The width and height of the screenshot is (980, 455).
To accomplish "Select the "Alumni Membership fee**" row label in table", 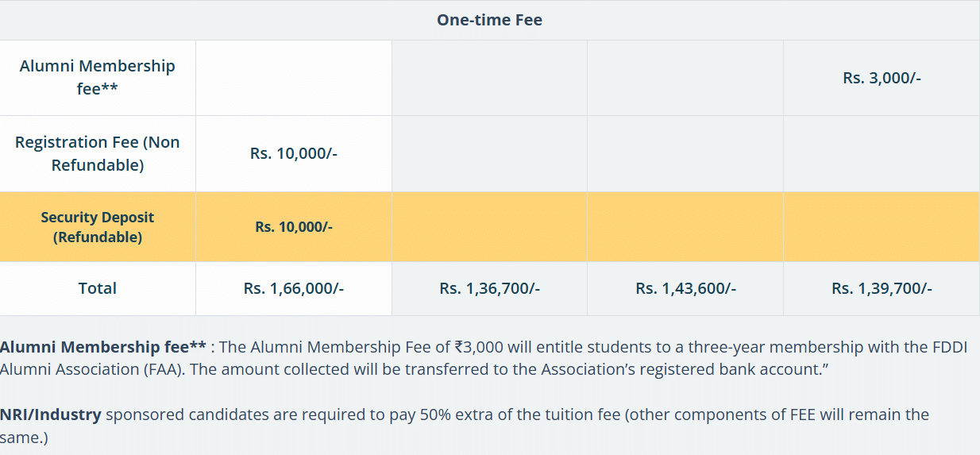I will click(x=98, y=77).
